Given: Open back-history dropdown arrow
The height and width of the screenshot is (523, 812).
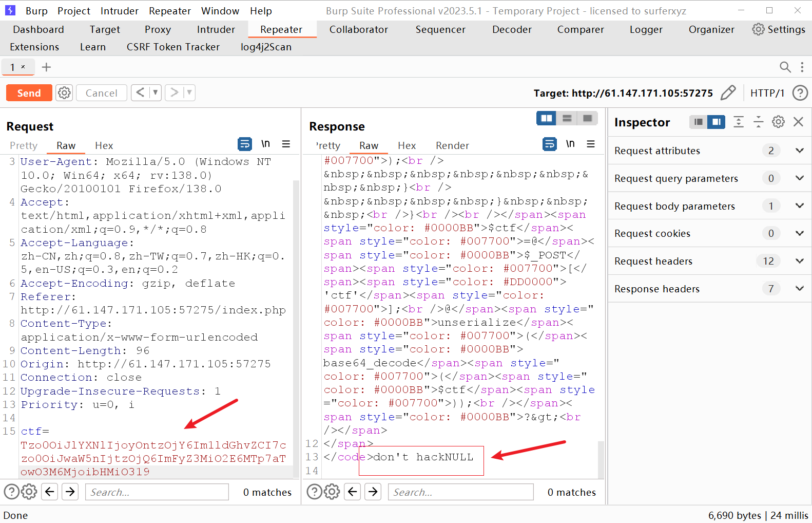Looking at the screenshot, I should click(155, 92).
